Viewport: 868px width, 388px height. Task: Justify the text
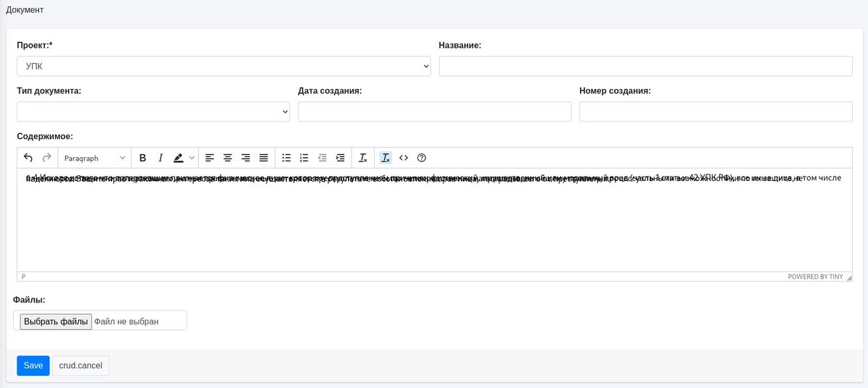pos(264,158)
